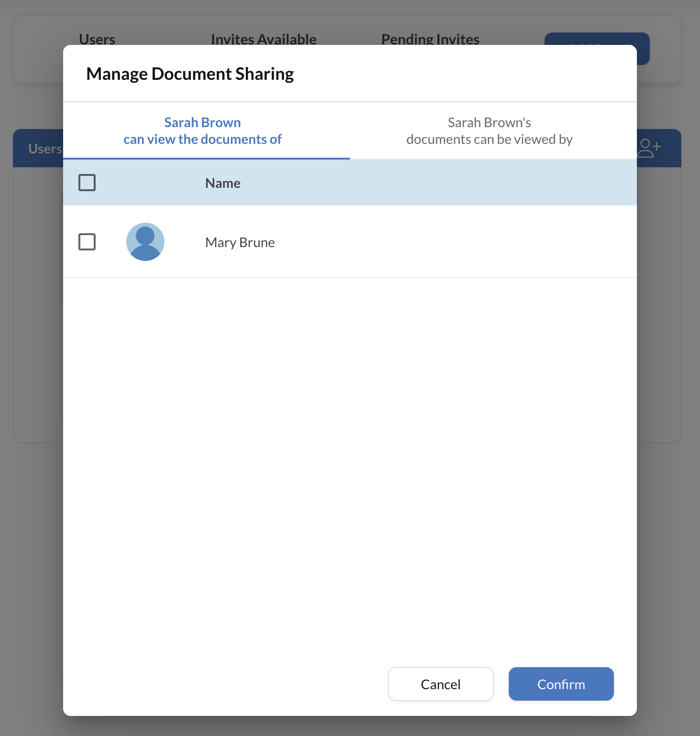Click the person silhouette inside Mary Brune's profile circle
The image size is (700, 736).
point(145,242)
